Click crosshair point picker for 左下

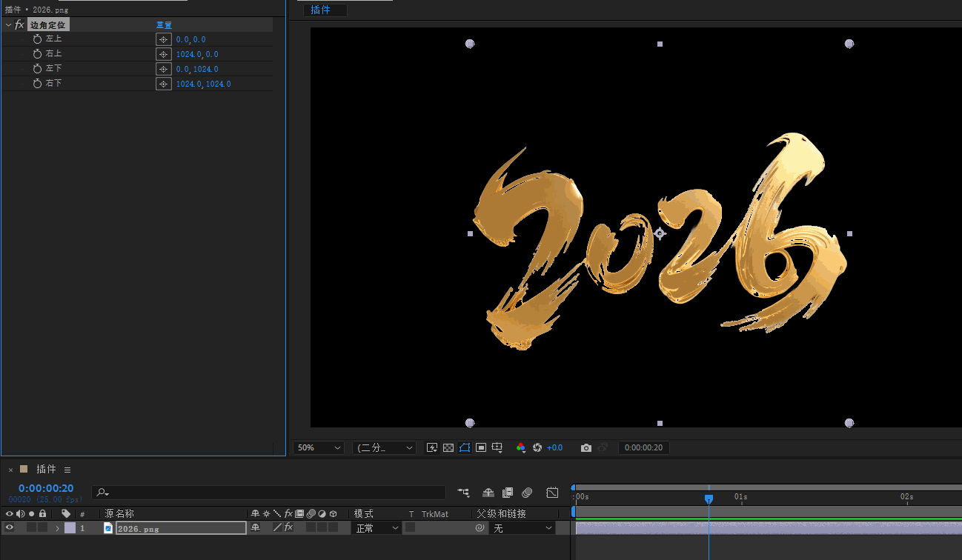click(164, 69)
